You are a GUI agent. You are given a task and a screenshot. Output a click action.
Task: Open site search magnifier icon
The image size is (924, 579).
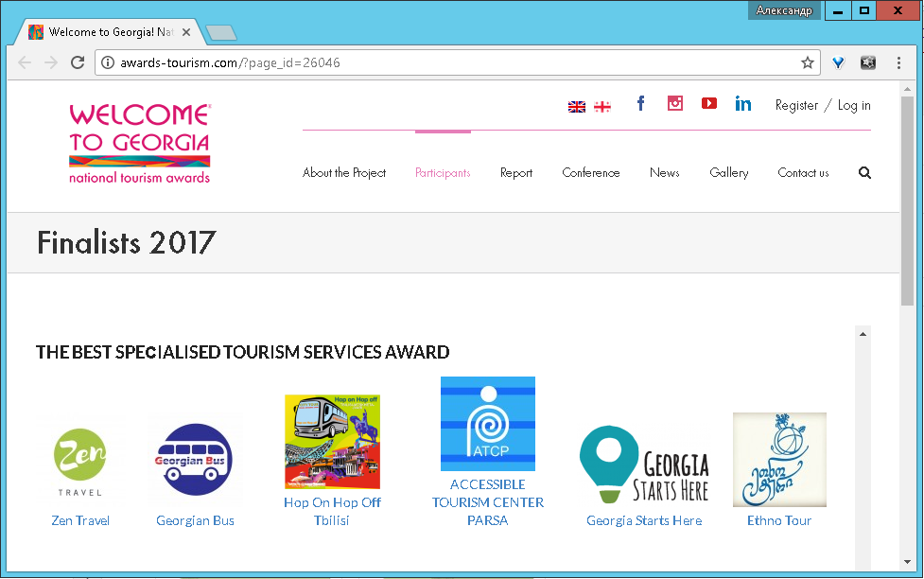(864, 173)
